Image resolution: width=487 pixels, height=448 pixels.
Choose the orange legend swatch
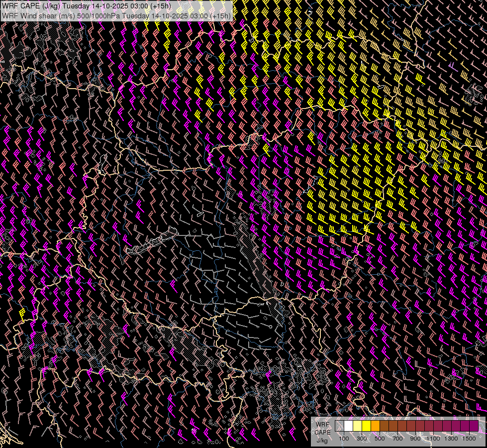tap(376, 426)
